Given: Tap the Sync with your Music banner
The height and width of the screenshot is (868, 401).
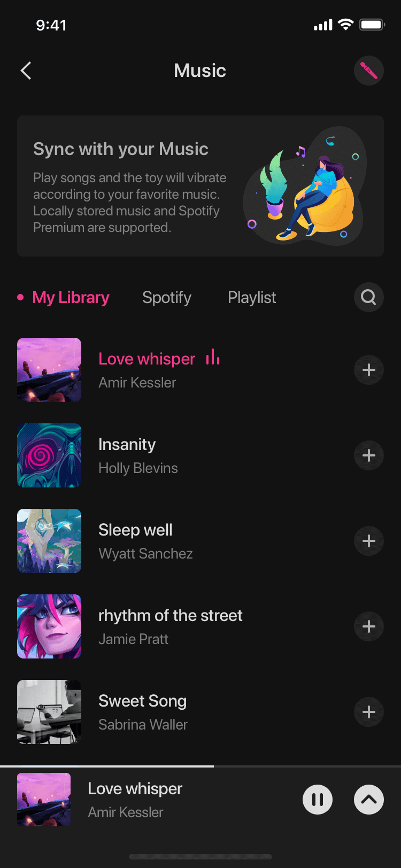Looking at the screenshot, I should (x=200, y=186).
